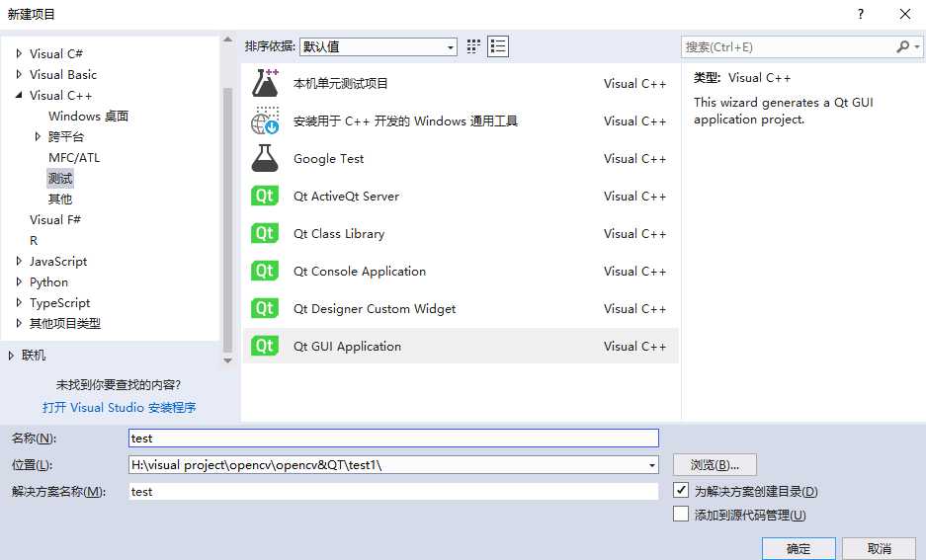This screenshot has height=560, width=926.
Task: Select 本机单元测试项目 template name
Action: pos(341,83)
